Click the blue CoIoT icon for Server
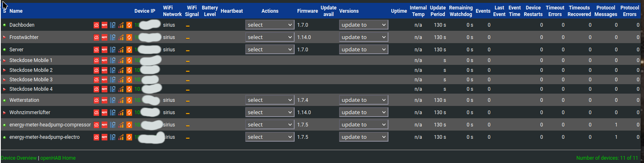Image resolution: width=644 pixels, height=163 pixels. [x=113, y=50]
